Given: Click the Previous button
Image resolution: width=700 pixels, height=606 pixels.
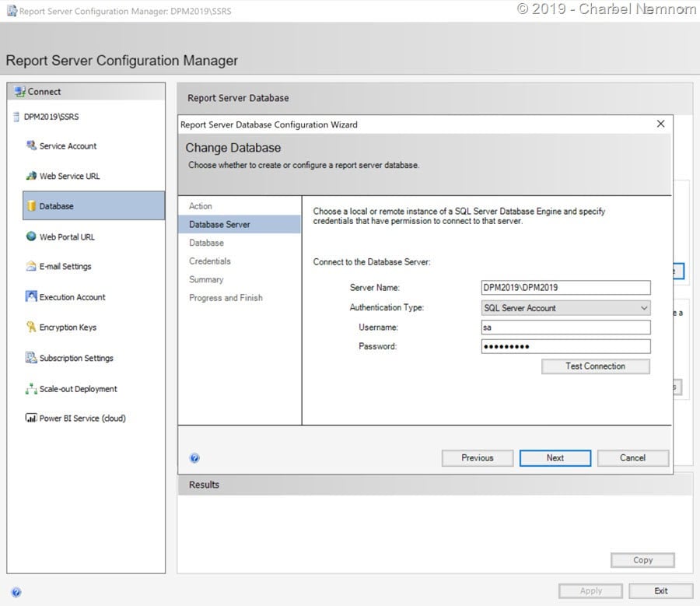Looking at the screenshot, I should pos(478,457).
